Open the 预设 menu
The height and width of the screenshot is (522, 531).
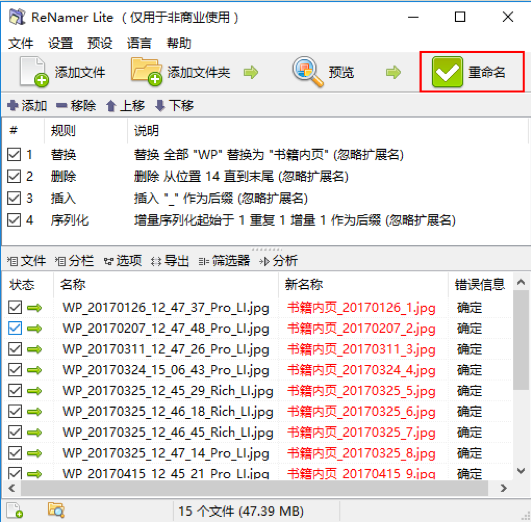tap(100, 43)
